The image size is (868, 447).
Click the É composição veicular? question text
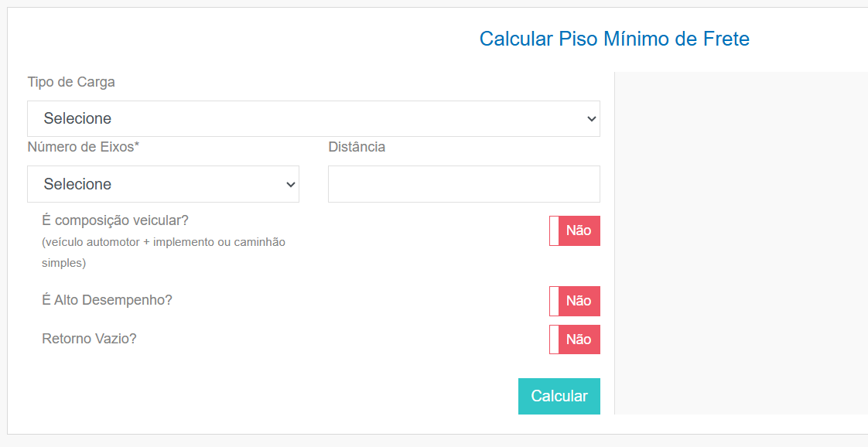(x=115, y=220)
